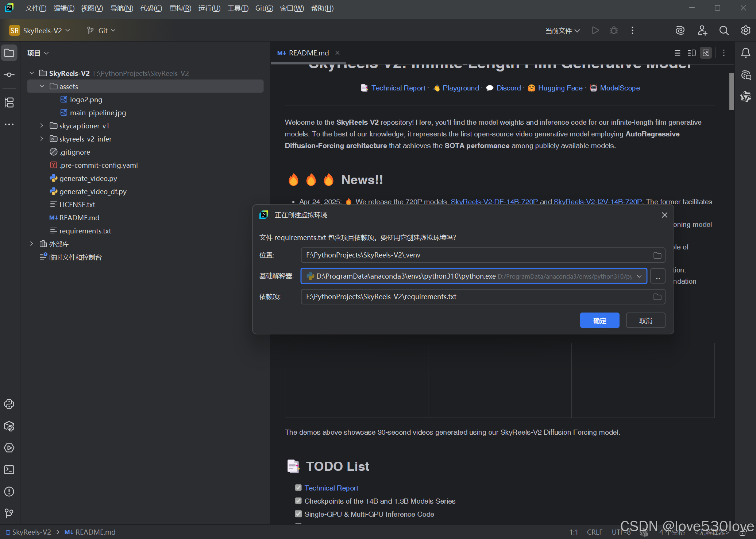Toggle Single-GPU & Multi-GPU Inference Code checkbox

(x=298, y=514)
